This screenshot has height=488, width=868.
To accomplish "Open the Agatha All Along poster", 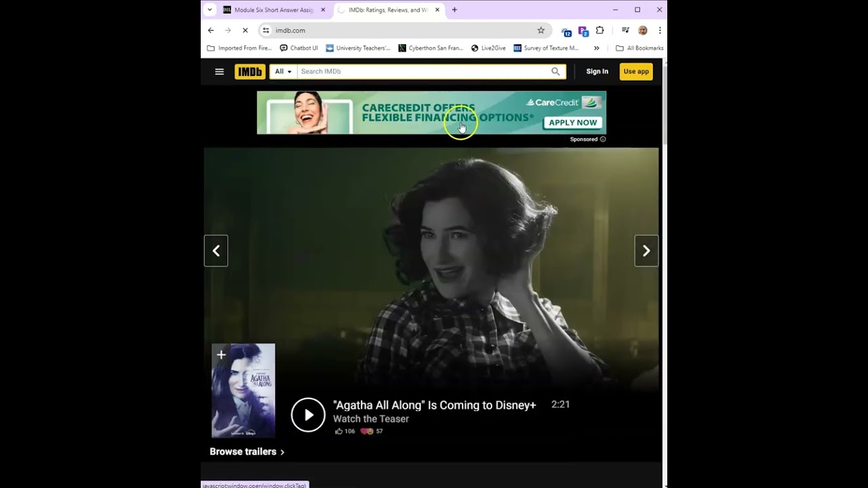I will (243, 391).
